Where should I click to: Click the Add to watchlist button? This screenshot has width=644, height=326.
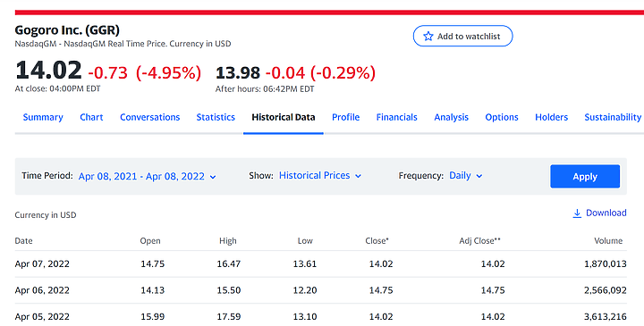click(x=463, y=36)
